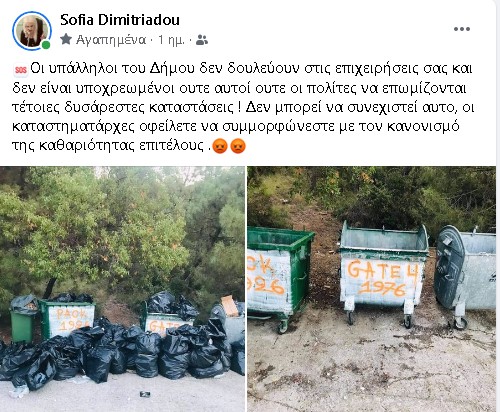Click the friends audience icon
This screenshot has width=500, height=412.
(x=202, y=40)
